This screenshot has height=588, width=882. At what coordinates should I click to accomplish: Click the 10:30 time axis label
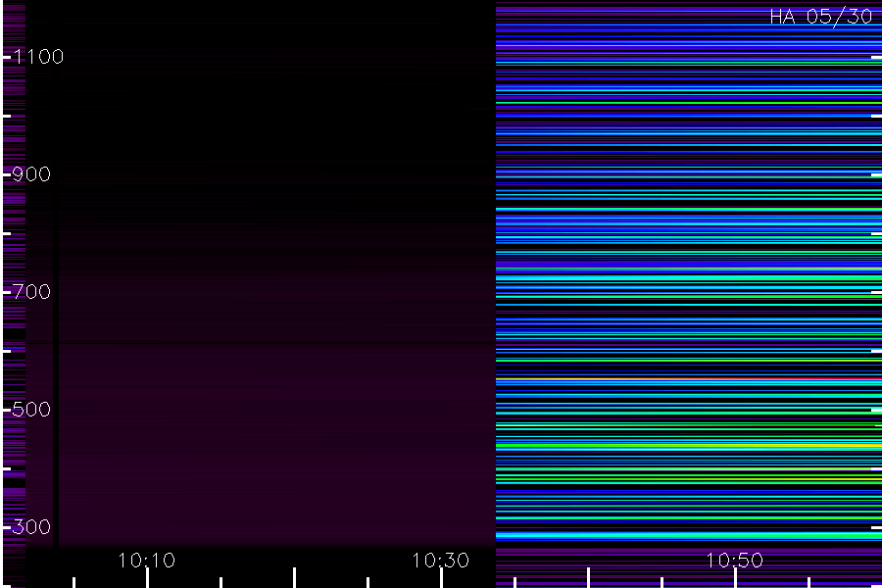coord(440,561)
